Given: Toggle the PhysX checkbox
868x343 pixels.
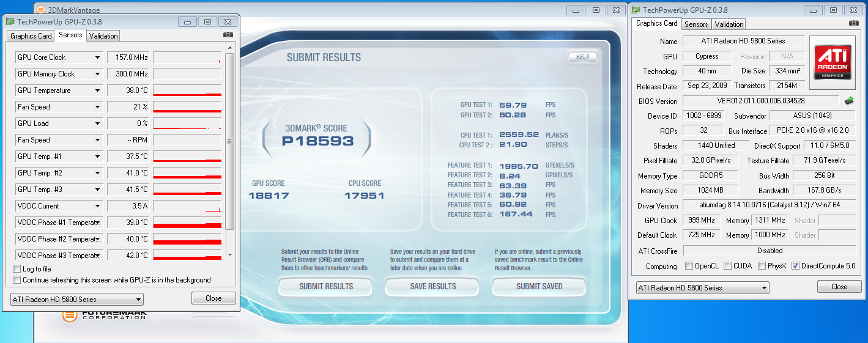Looking at the screenshot, I should pos(762,266).
